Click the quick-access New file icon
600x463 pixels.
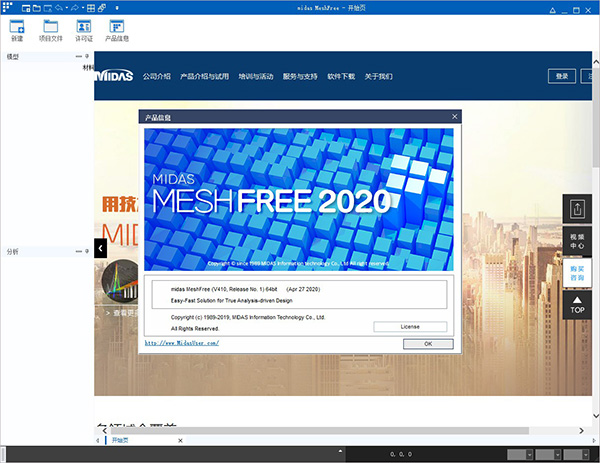[x=26, y=8]
